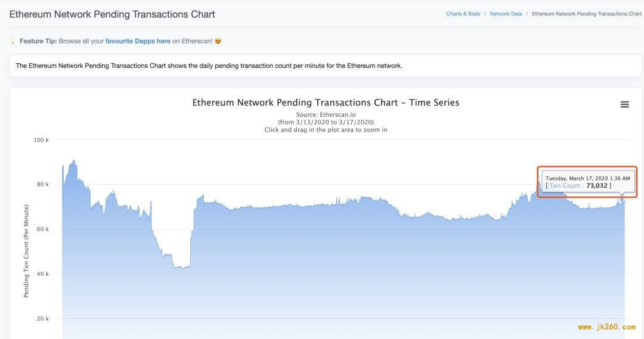Click the 80 k y-axis label
The image size is (644, 339).
click(42, 185)
